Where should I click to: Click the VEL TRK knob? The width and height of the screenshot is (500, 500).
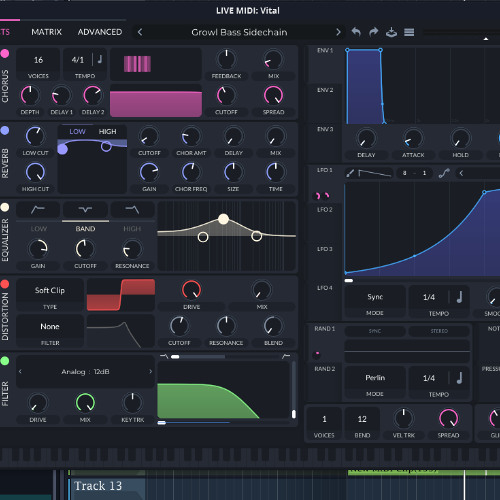coord(403,418)
